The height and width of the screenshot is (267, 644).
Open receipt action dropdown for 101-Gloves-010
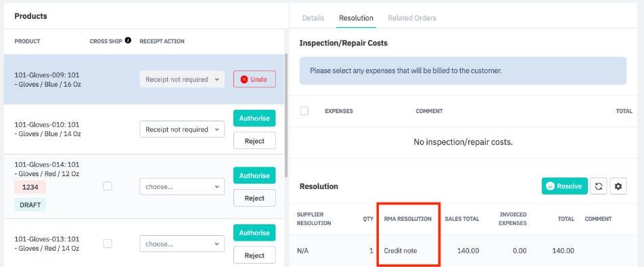pyautogui.click(x=182, y=129)
